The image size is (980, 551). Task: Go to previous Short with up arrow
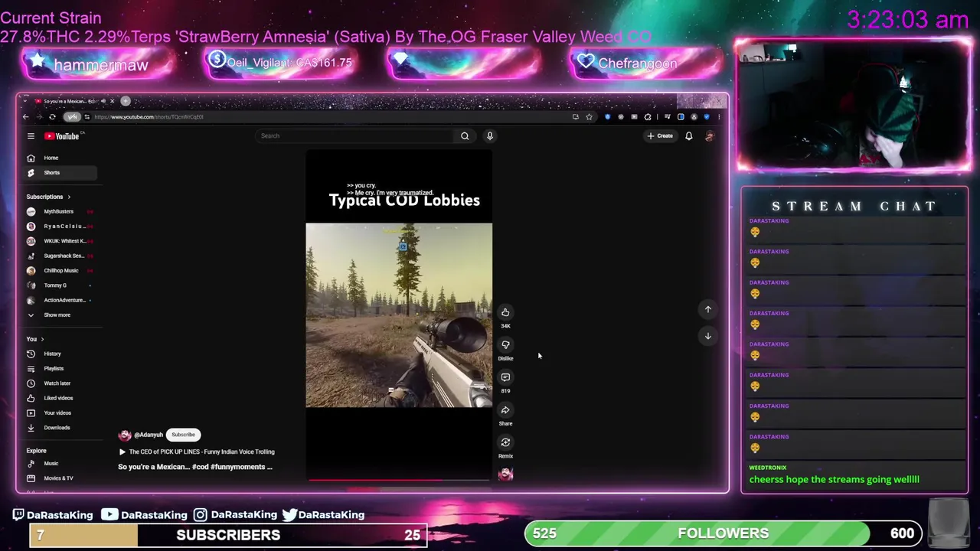click(x=708, y=309)
